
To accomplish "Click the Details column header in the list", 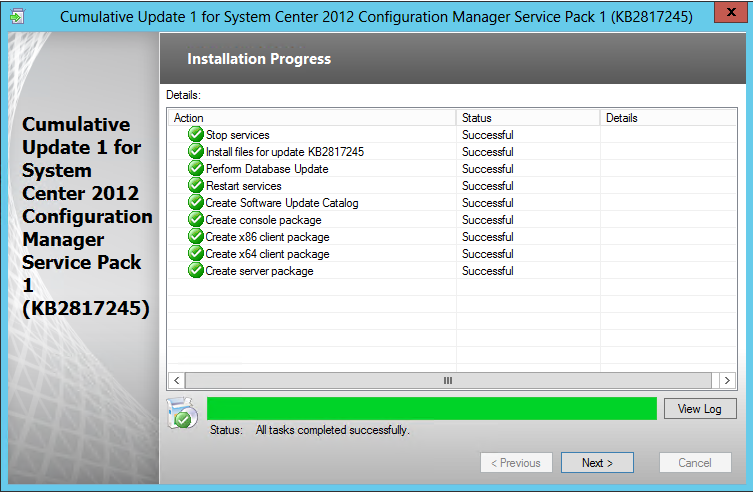I will click(x=668, y=118).
